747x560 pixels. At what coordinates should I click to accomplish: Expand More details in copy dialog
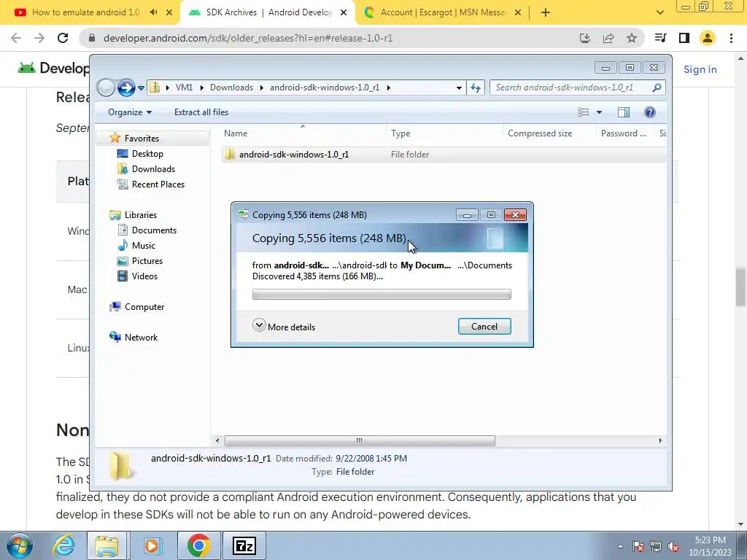(x=284, y=326)
